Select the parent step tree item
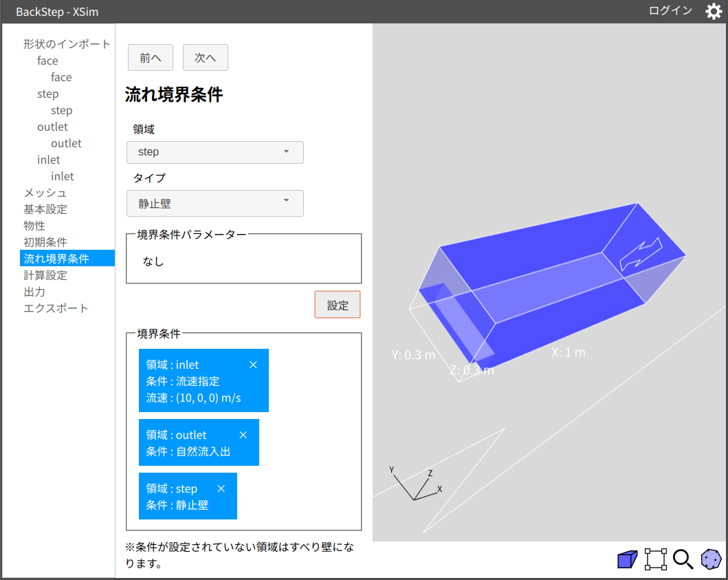728x580 pixels. click(x=48, y=94)
